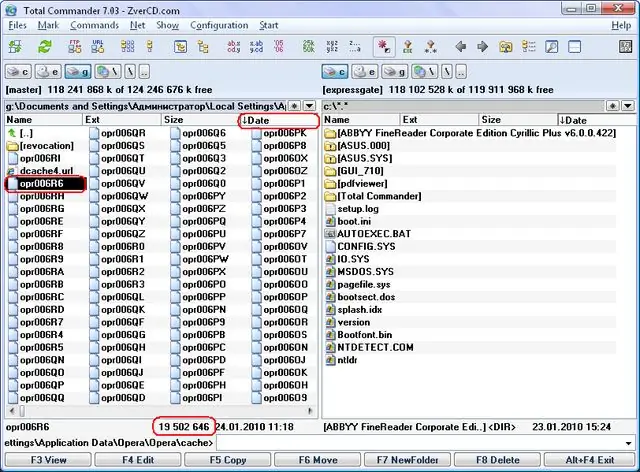Select drive e in right panel
Viewport: 640px width, 472px height.
(365, 72)
